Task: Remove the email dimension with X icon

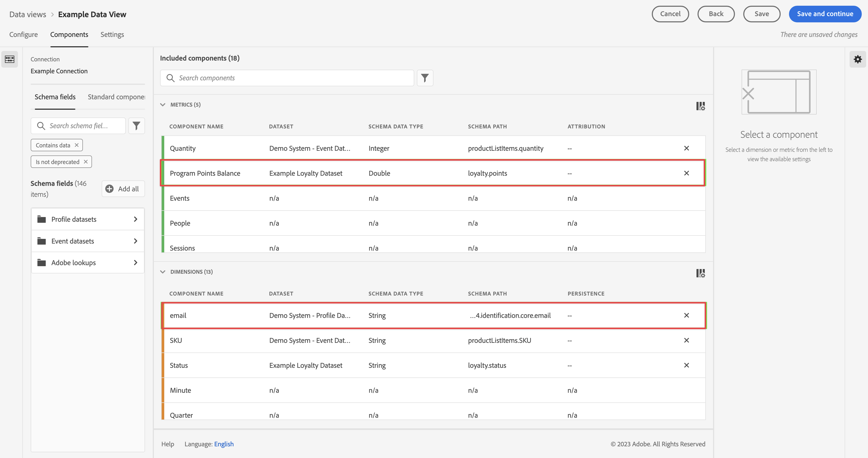Action: click(x=686, y=316)
